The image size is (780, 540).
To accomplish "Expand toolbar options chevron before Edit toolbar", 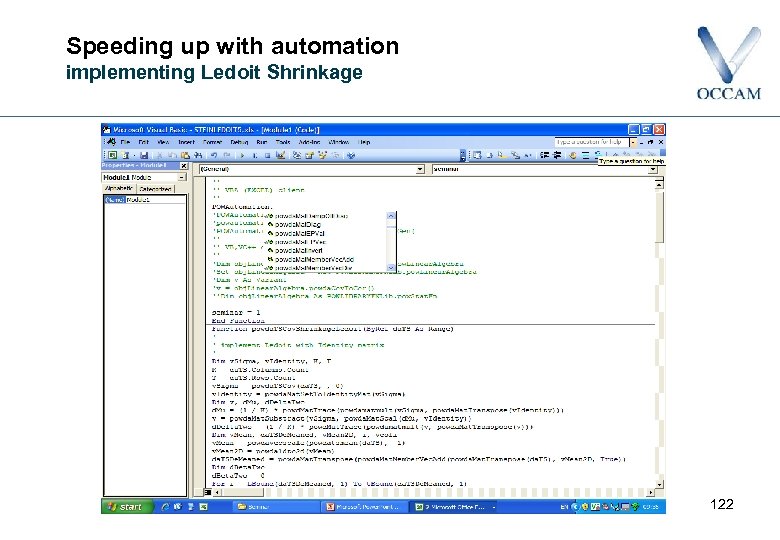I will coord(463,156).
